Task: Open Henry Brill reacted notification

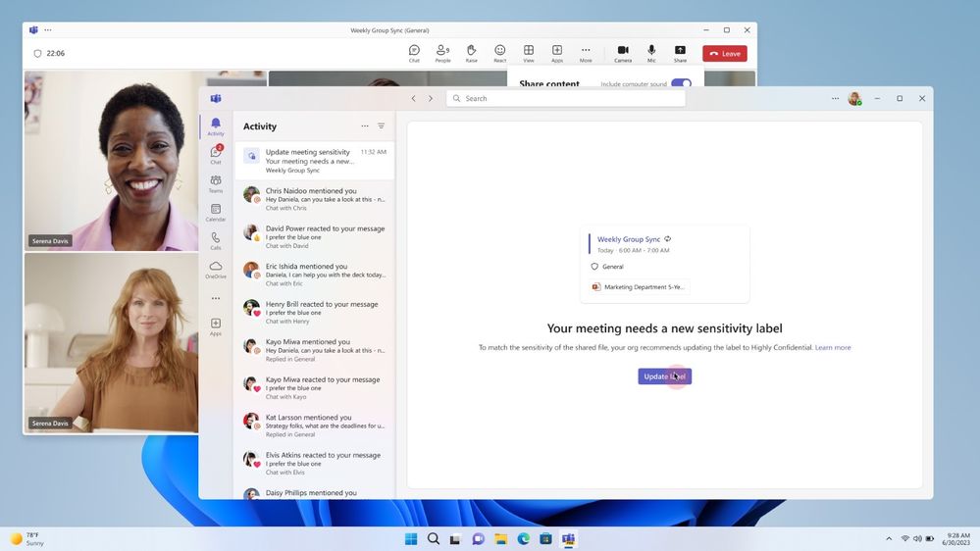Action: (x=315, y=313)
